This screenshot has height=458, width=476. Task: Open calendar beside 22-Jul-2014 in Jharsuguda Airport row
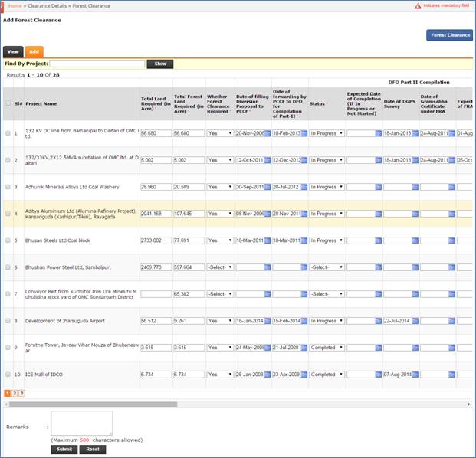coord(415,321)
